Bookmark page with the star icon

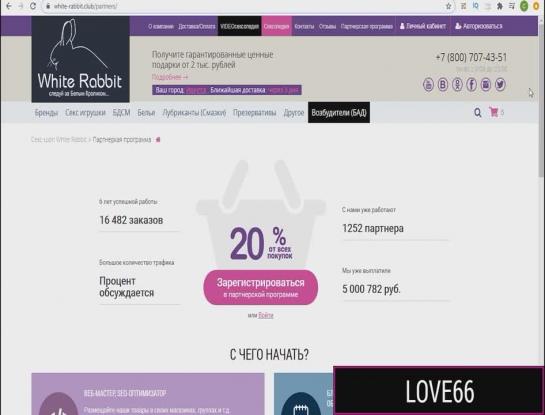coord(448,6)
